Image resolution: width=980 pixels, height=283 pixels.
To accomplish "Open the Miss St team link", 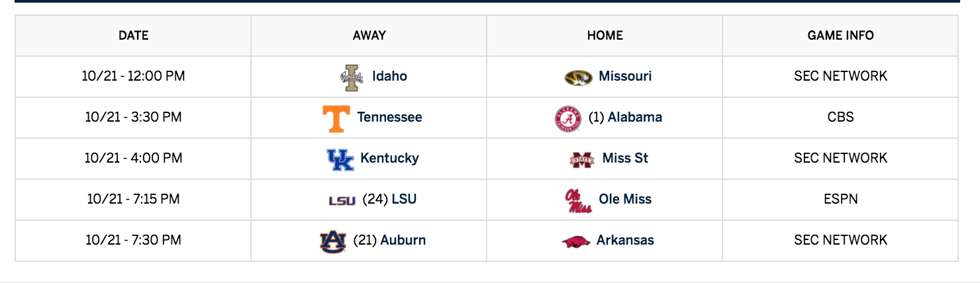I will click(625, 158).
